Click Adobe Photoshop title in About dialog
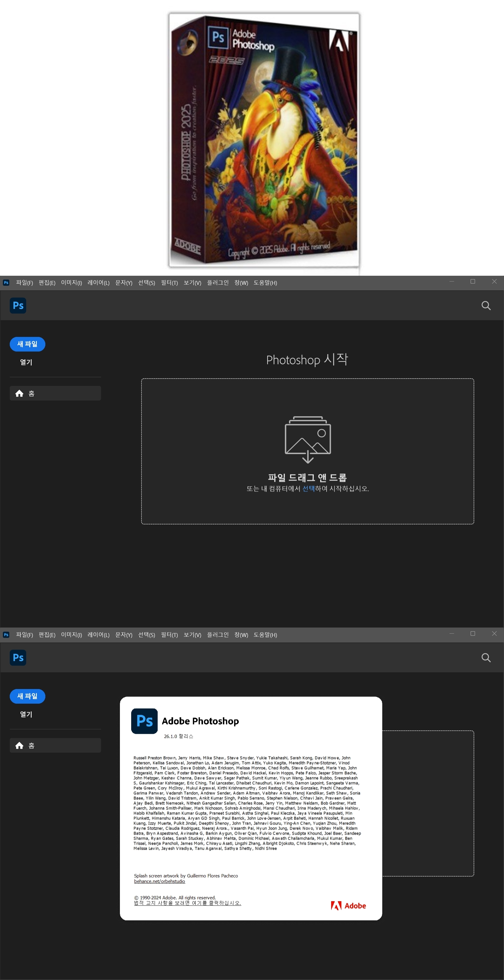This screenshot has width=504, height=980. tap(201, 721)
